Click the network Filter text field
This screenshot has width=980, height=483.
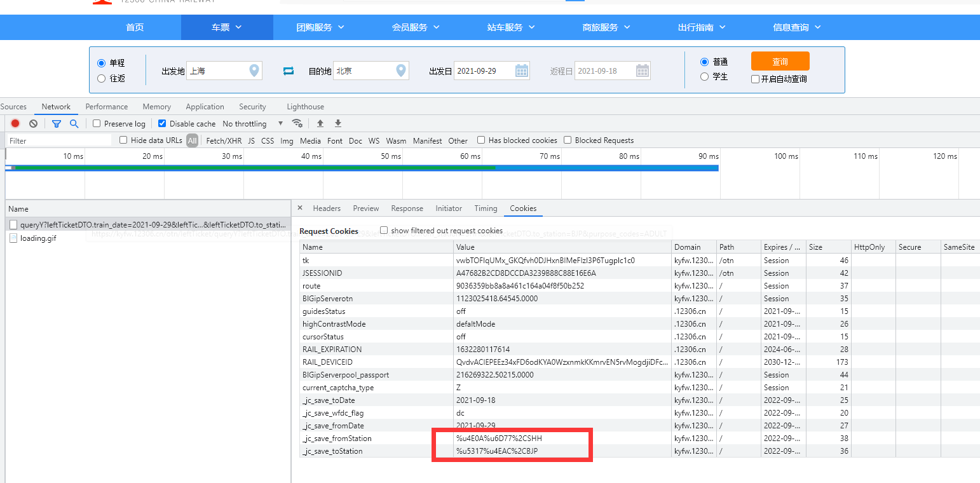pyautogui.click(x=58, y=140)
